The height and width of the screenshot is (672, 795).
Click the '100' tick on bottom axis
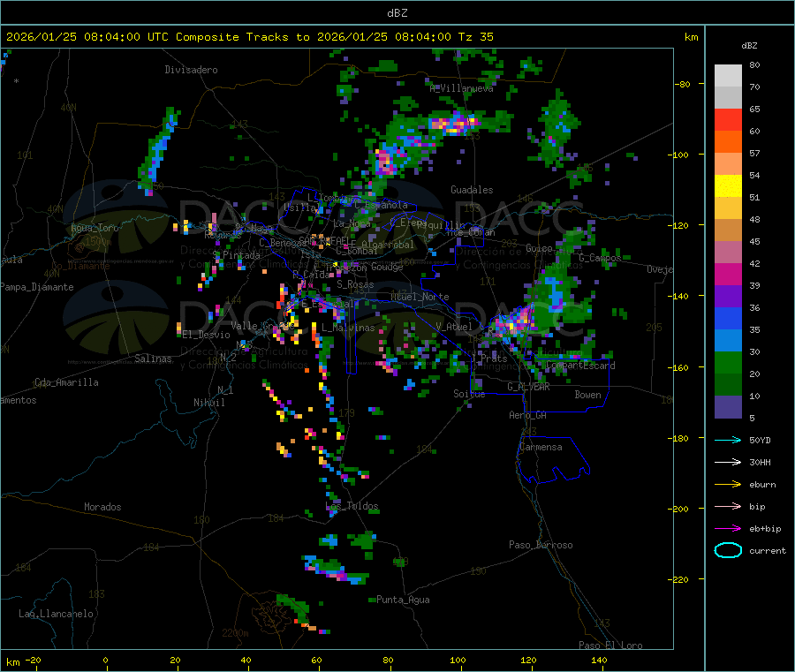[458, 660]
